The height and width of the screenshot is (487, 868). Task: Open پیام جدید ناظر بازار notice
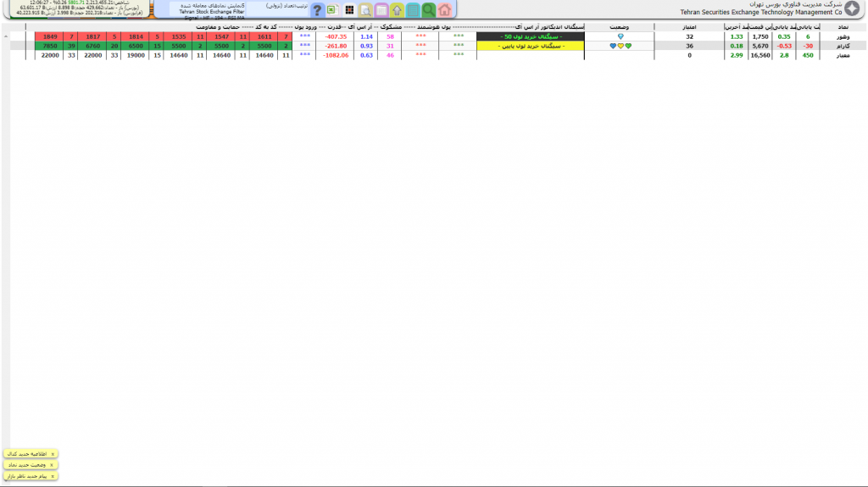[x=27, y=476]
